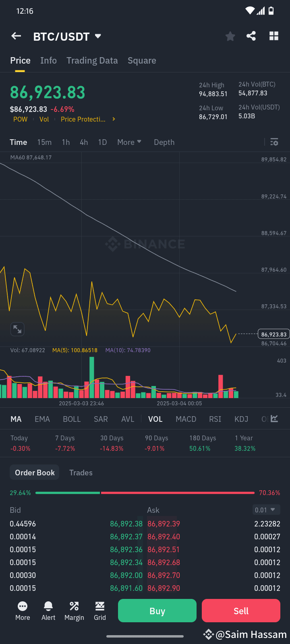This screenshot has width=290, height=644.
Task: Switch to the Trading Data tab
Action: click(92, 60)
